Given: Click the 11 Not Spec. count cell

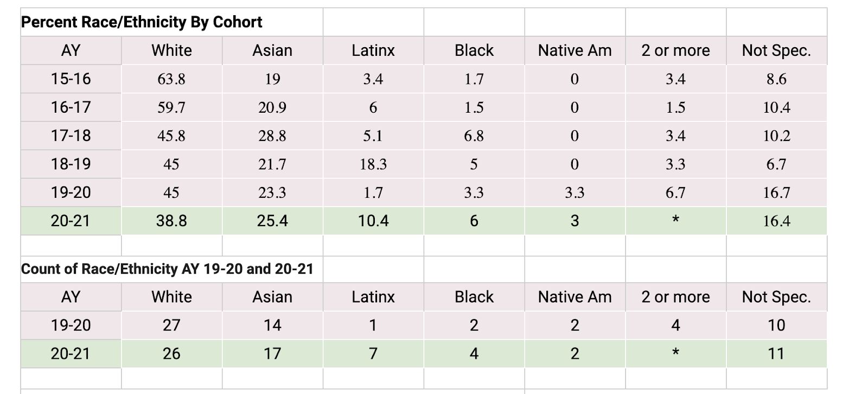Looking at the screenshot, I should (x=777, y=354).
